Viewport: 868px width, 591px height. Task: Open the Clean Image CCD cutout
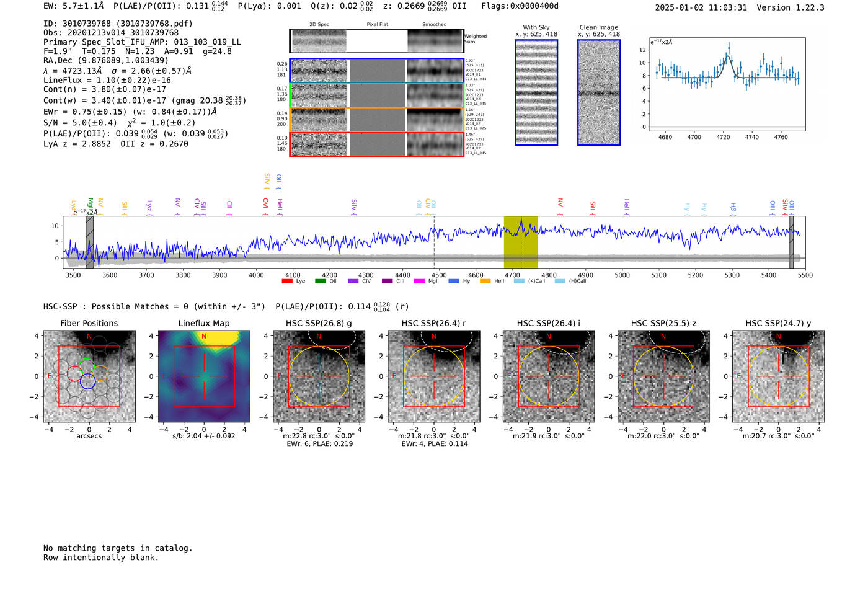pos(599,92)
